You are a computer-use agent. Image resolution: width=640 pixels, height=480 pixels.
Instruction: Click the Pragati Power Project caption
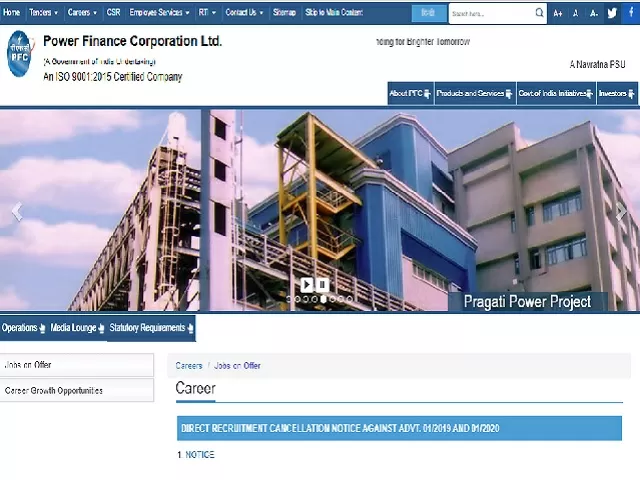[x=527, y=302]
